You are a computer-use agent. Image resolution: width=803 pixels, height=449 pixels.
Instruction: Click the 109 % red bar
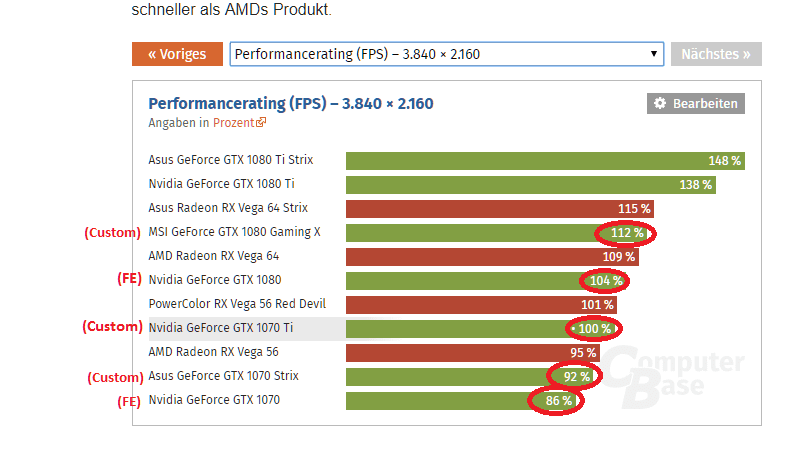(492, 257)
